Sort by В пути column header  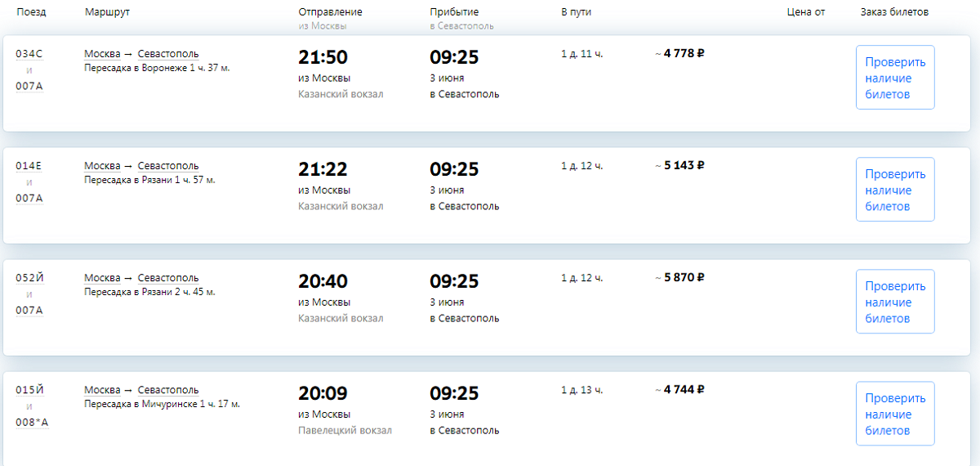[x=576, y=12]
